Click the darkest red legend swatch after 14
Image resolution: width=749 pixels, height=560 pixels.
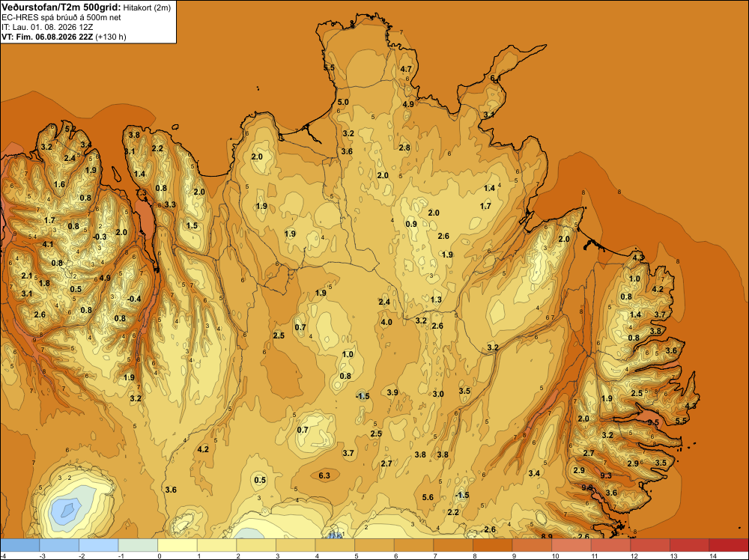click(729, 545)
